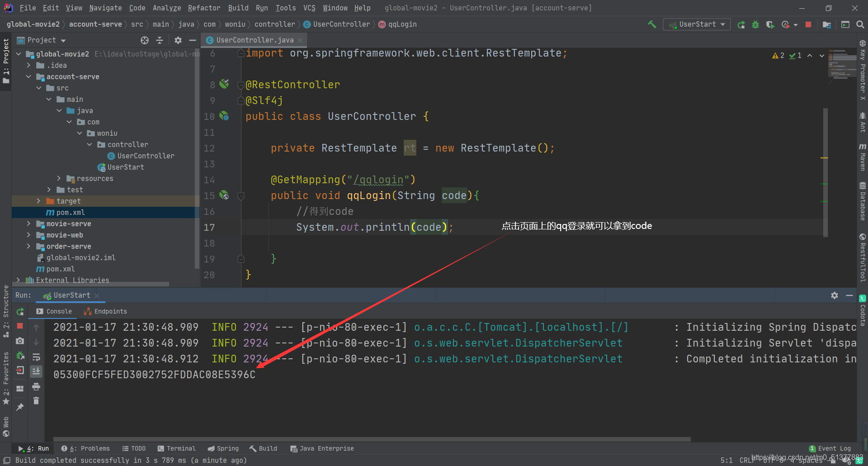Image resolution: width=868 pixels, height=466 pixels.
Task: Collapse all in Project panel
Action: 160,40
